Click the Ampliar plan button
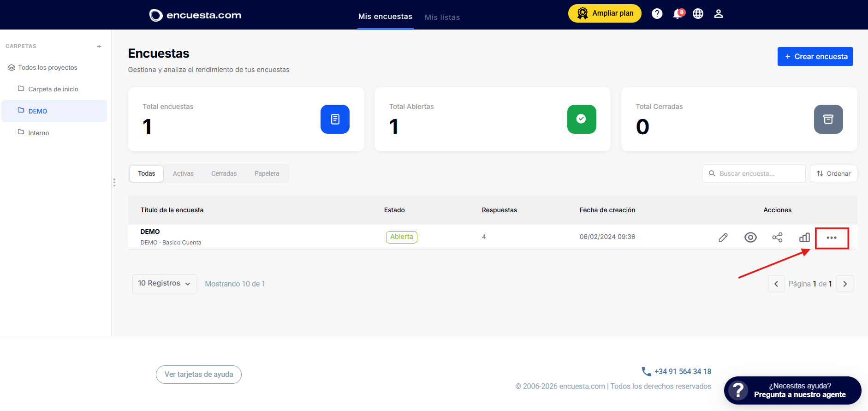 (x=605, y=13)
